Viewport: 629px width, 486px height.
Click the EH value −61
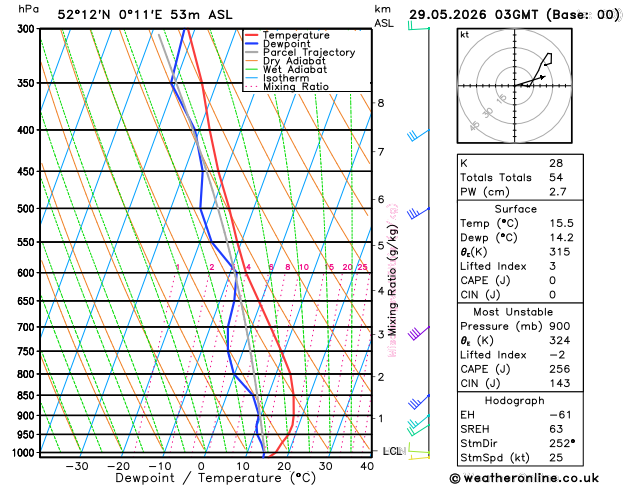pyautogui.click(x=560, y=415)
